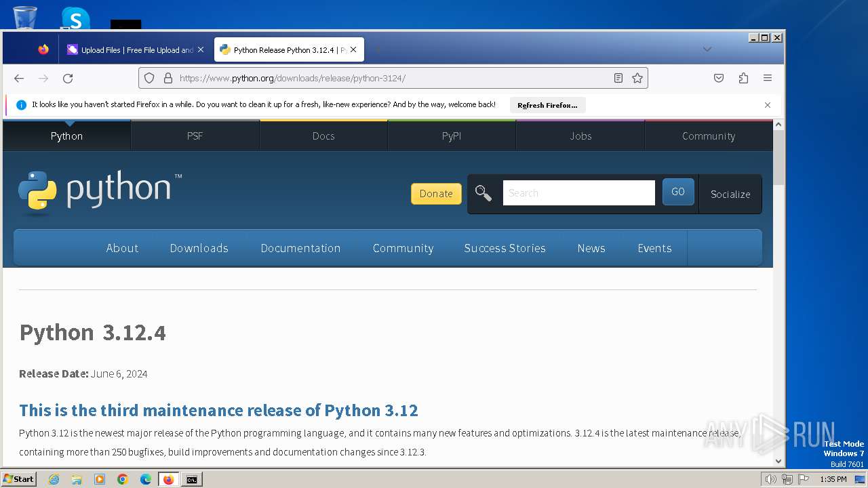Click the taskbar clock showing 1:35 PM

pos(833,479)
